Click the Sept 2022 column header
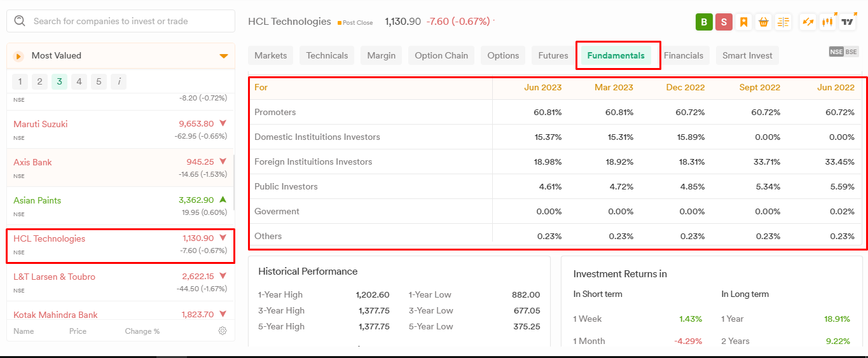868x358 pixels. click(759, 87)
